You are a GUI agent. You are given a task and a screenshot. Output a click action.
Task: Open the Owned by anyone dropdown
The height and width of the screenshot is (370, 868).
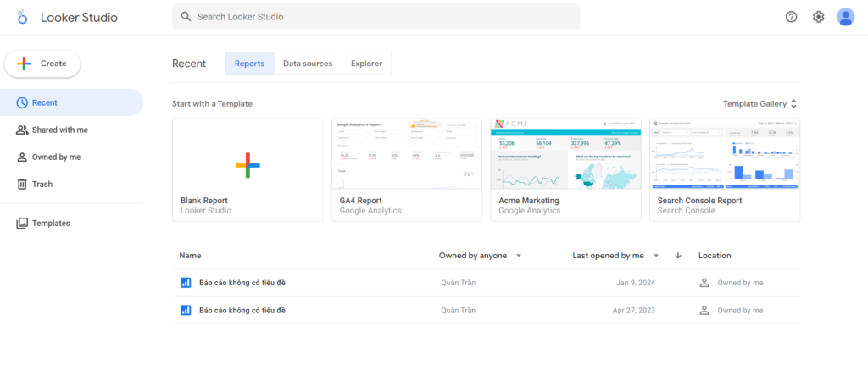pos(480,256)
